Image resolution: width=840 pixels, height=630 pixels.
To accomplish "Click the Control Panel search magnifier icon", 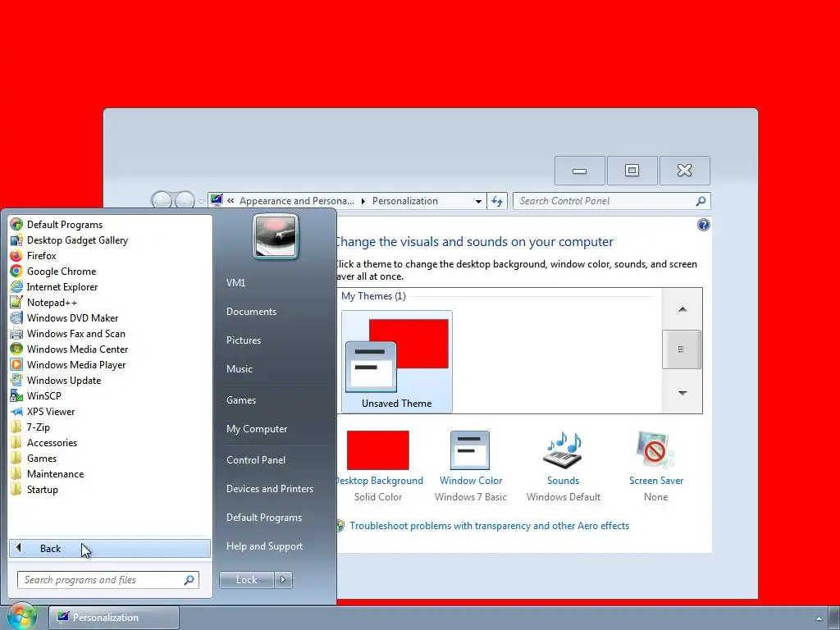I will (701, 201).
